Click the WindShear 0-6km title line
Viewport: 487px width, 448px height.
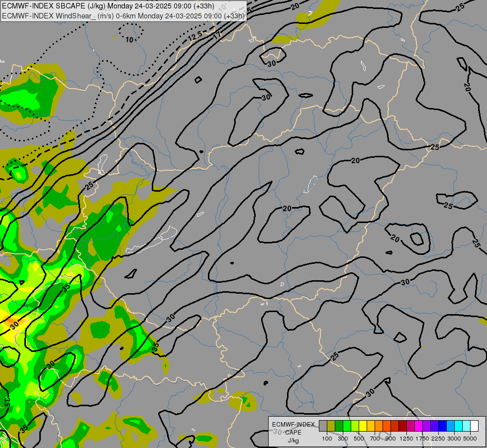tap(123, 16)
